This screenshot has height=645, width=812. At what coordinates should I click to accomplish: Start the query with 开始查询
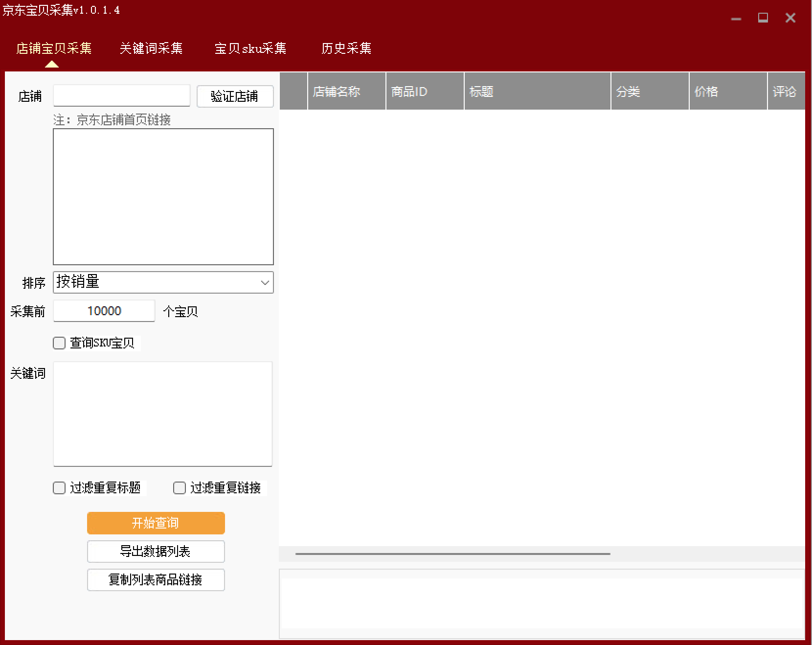coord(156,523)
